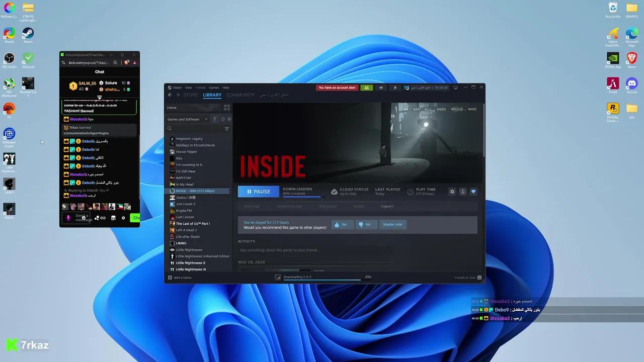This screenshot has width=644, height=362.
Task: Open the EA app desktop icon
Action: pyautogui.click(x=9, y=111)
